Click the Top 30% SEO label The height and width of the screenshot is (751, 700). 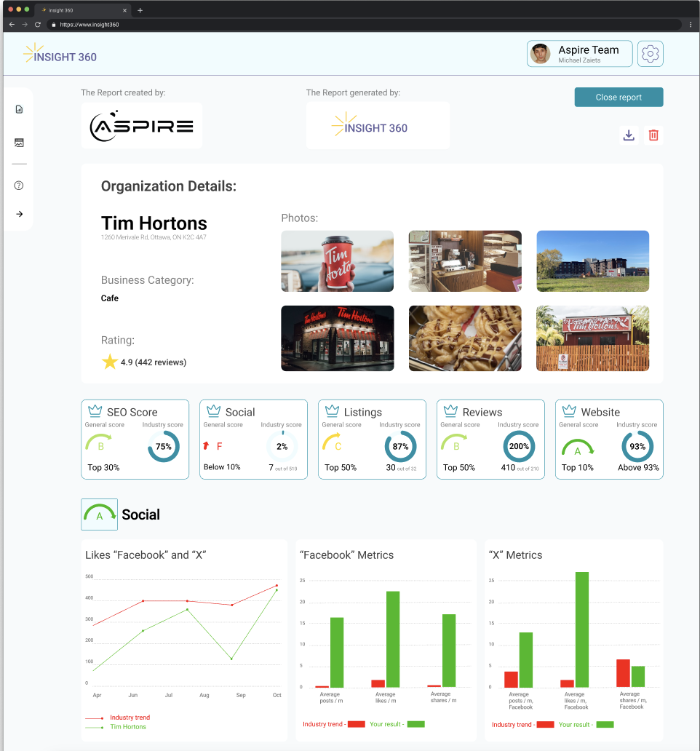(103, 467)
